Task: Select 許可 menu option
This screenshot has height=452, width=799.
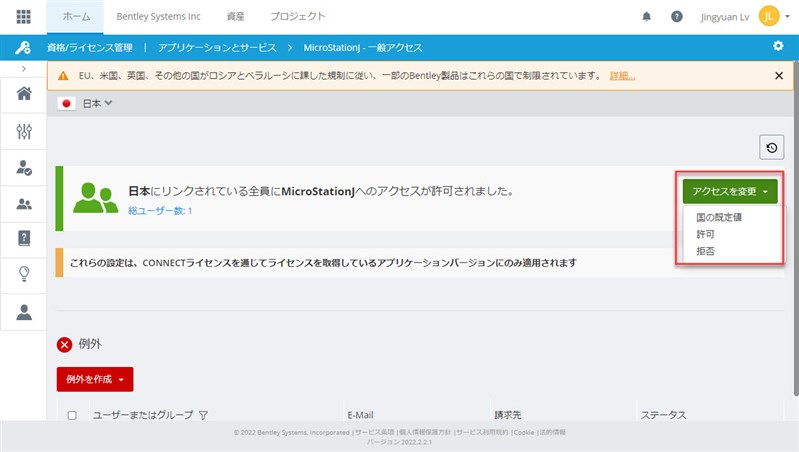Action: (x=705, y=234)
